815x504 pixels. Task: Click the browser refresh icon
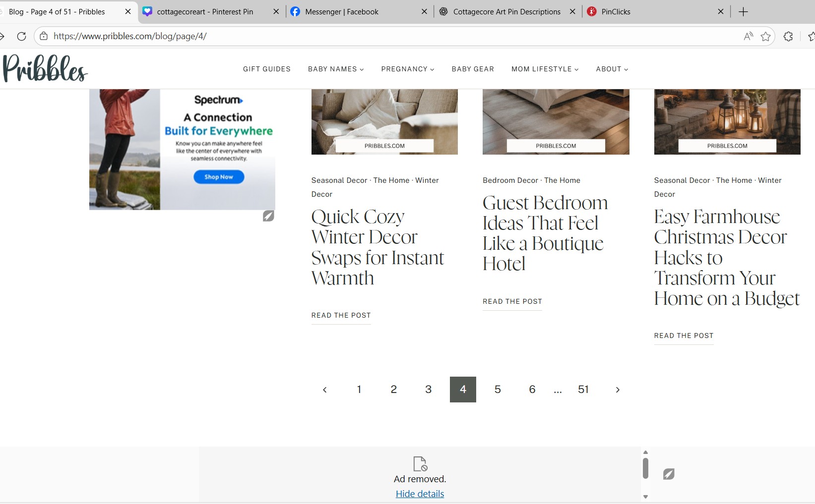[21, 36]
